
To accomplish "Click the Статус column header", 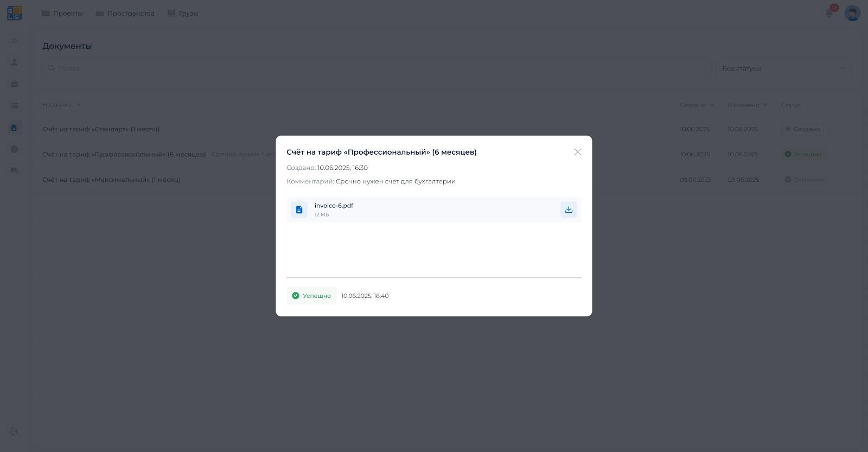I will pos(790,105).
